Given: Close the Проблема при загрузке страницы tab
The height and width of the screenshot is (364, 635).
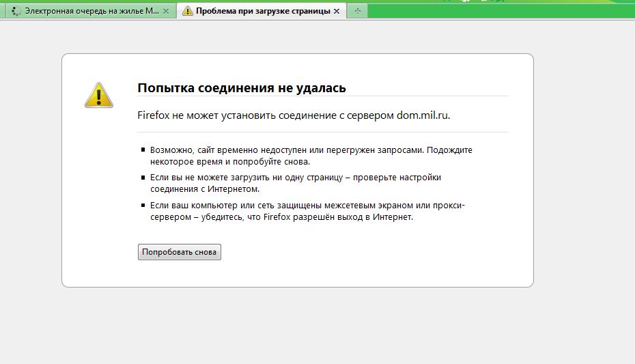Looking at the screenshot, I should click(336, 12).
